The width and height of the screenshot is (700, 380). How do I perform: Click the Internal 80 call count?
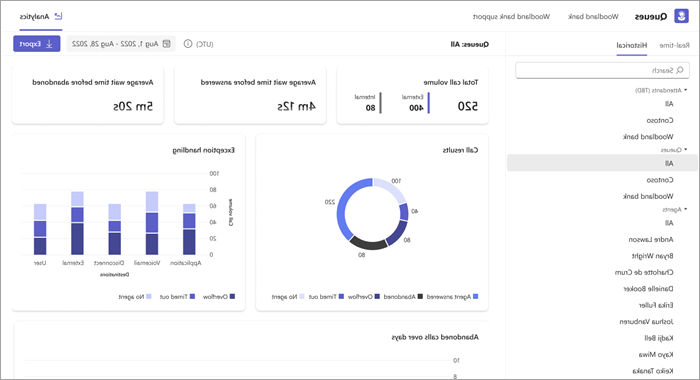[371, 108]
